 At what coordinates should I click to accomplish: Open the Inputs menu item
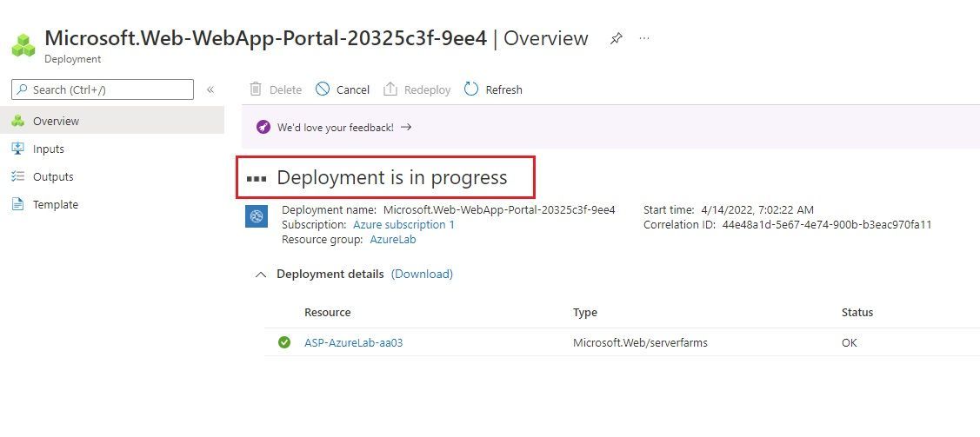pos(112,149)
